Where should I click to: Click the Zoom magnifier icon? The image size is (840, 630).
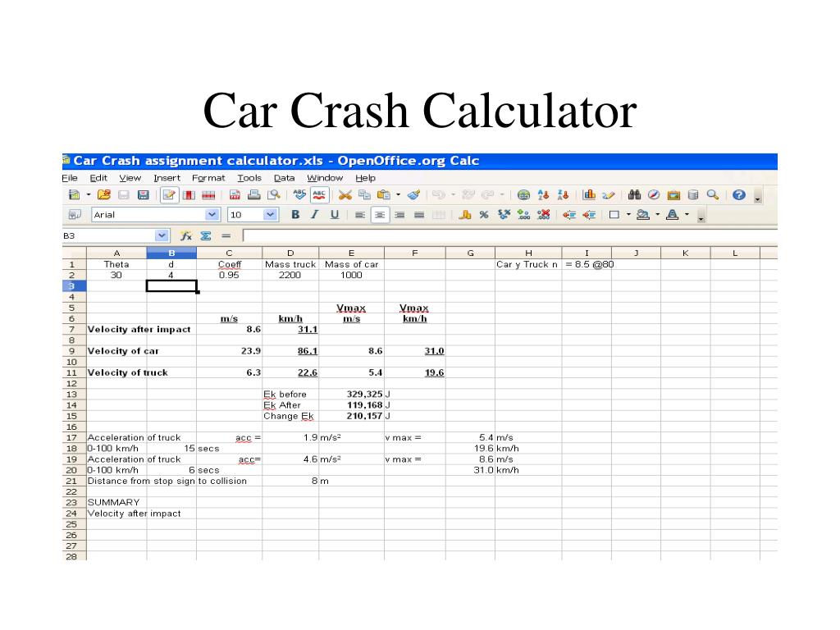pyautogui.click(x=713, y=195)
